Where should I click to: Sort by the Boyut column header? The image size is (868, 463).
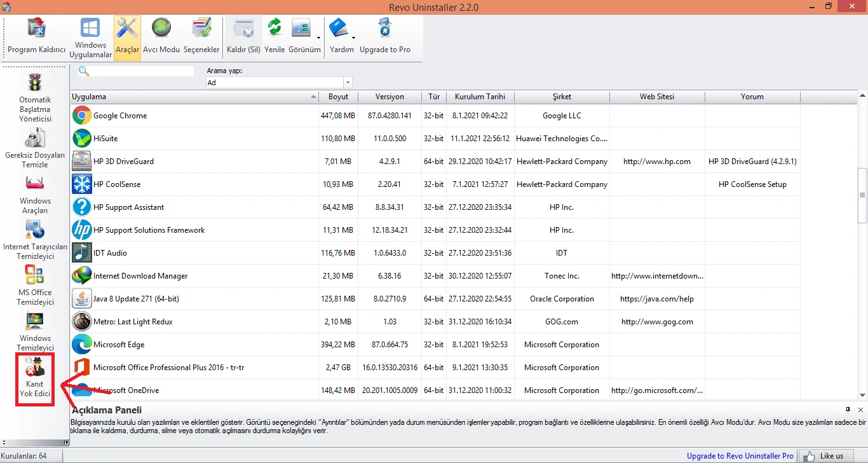pos(338,97)
